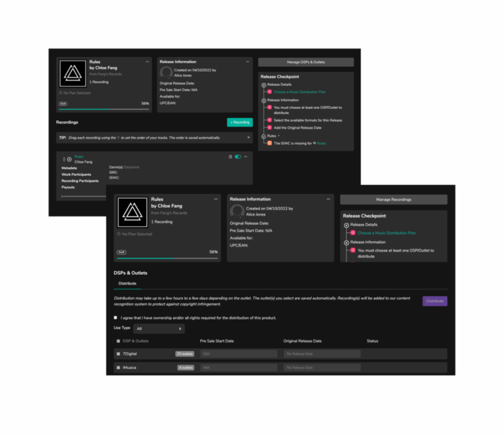Click error icon beside 'Select the available formats'
Image resolution: width=504 pixels, height=436 pixels.
269,120
